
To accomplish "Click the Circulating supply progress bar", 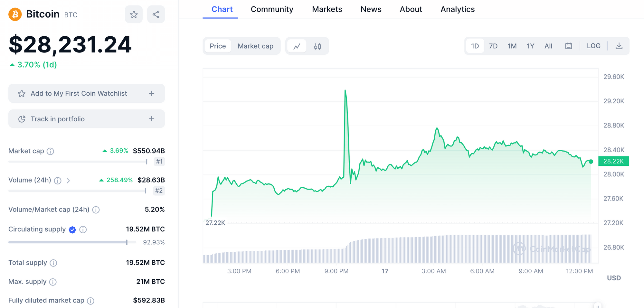I will click(72, 242).
